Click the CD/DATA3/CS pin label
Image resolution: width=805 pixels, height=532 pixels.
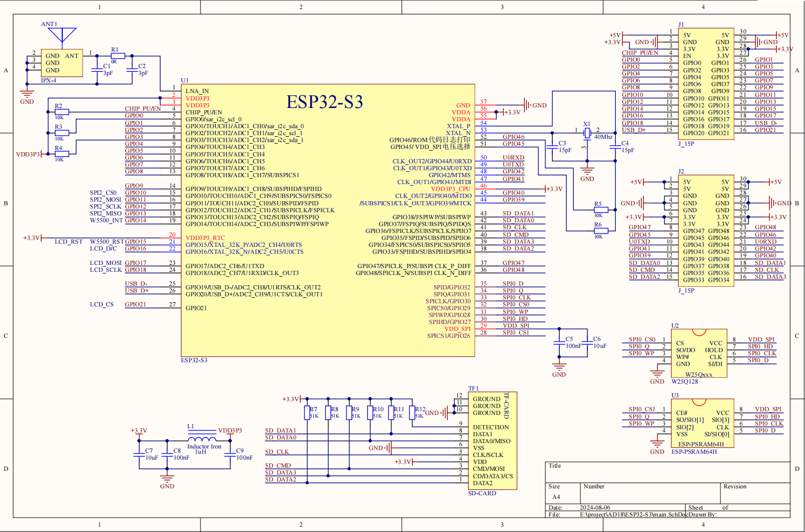pyautogui.click(x=493, y=476)
